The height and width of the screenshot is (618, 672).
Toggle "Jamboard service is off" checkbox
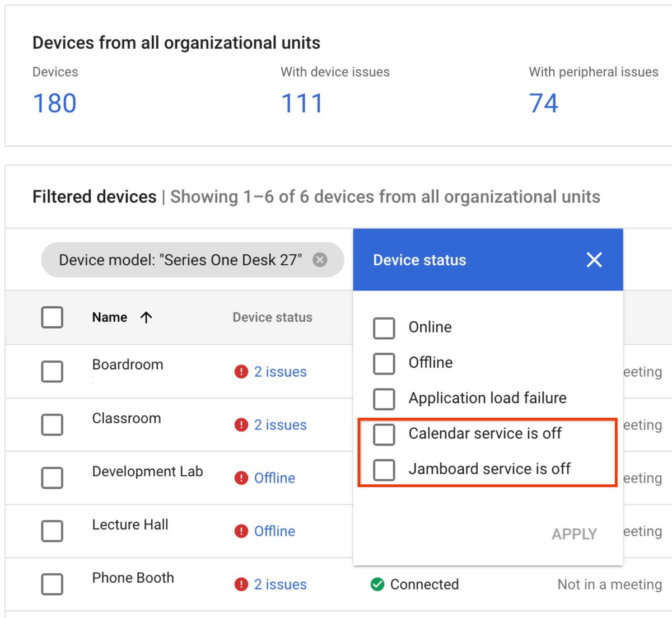pos(384,470)
